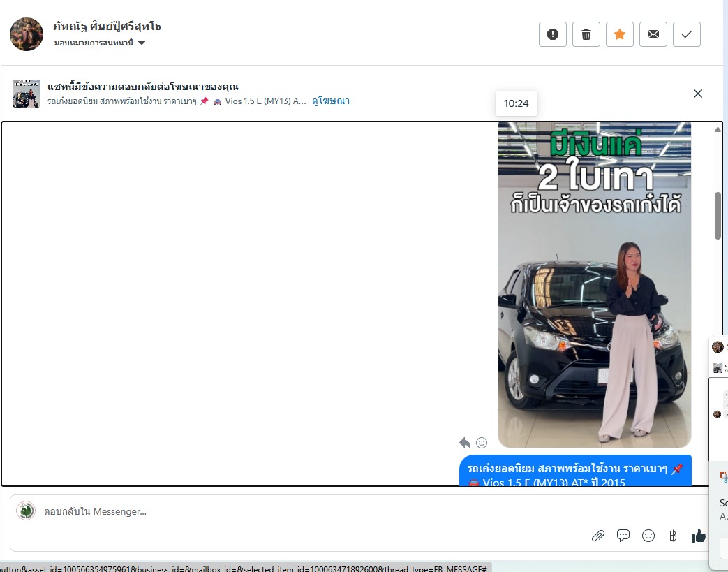Focus the Messenger reply text field
The height and width of the screenshot is (572, 728).
pyautogui.click(x=279, y=511)
